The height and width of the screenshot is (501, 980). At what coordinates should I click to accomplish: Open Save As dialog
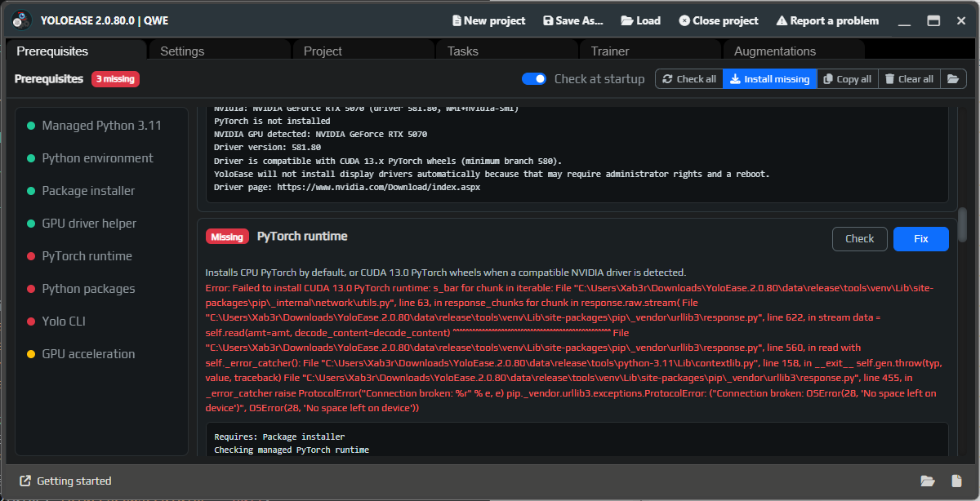tap(572, 20)
